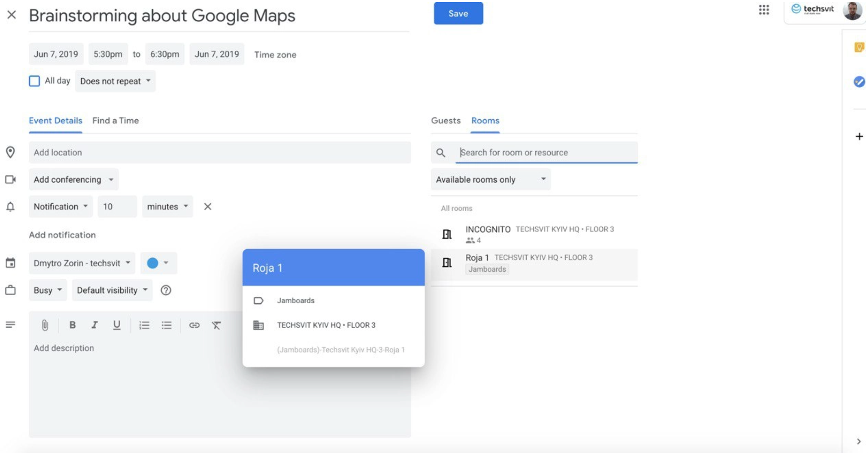Click the Roja 1 room door icon
The width and height of the screenshot is (868, 453).
[447, 263]
